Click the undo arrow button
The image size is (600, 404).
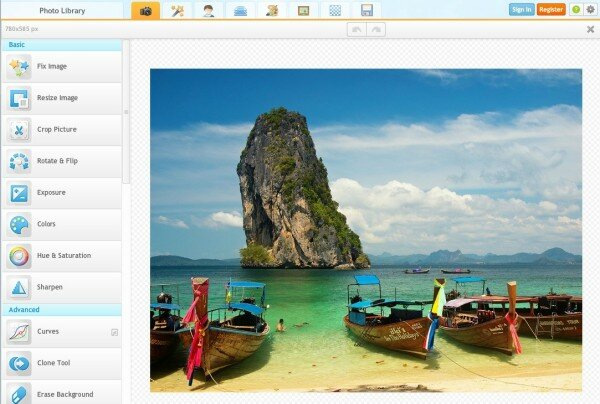(x=356, y=29)
